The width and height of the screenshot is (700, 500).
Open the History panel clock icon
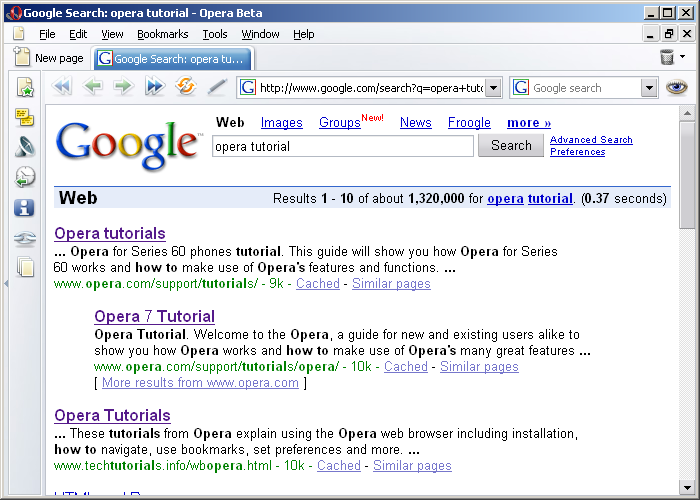[25, 178]
